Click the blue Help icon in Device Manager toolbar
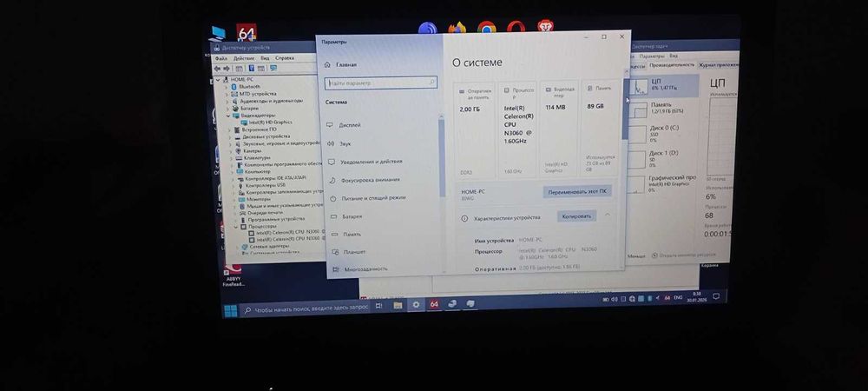 pos(252,68)
